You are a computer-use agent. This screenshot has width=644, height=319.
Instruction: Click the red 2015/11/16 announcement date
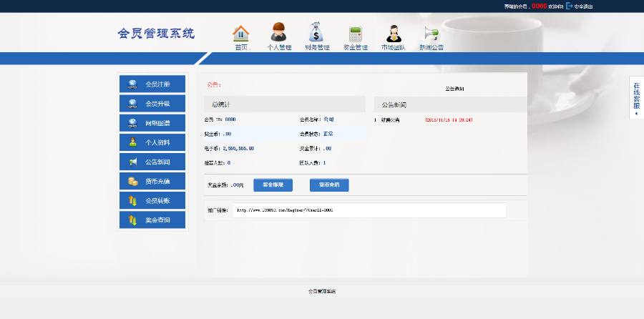[x=449, y=120]
